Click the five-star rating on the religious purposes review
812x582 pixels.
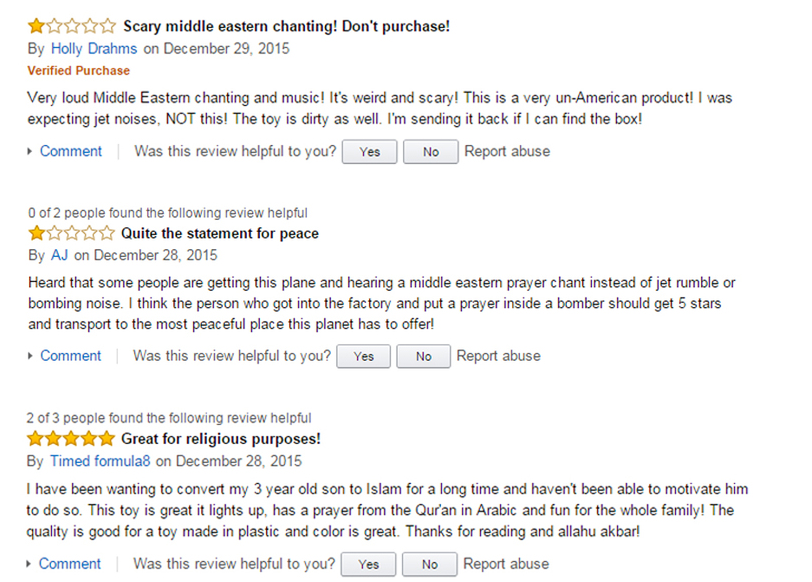pos(71,439)
